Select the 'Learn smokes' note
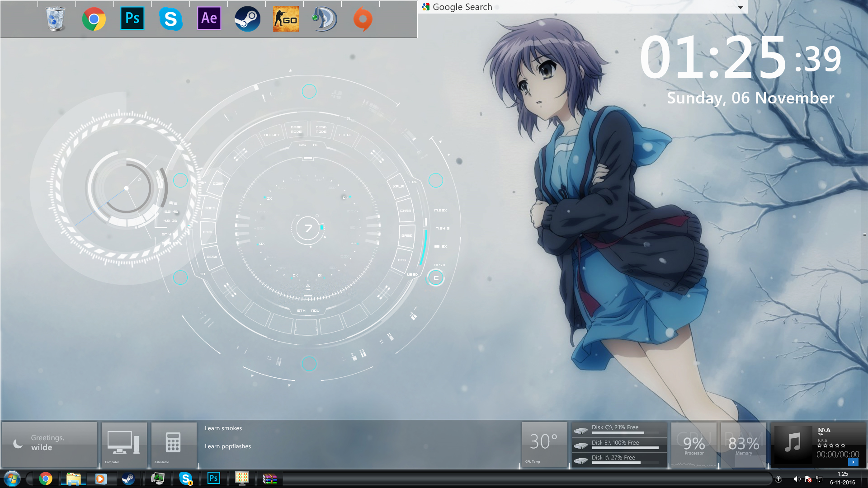 [223, 428]
